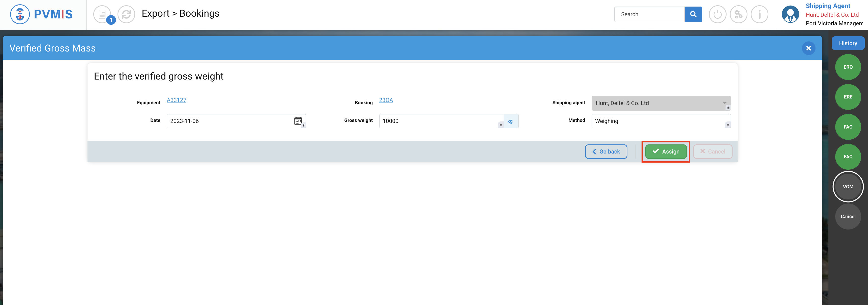The image size is (868, 305).
Task: Open the settings gears icon
Action: (x=738, y=14)
